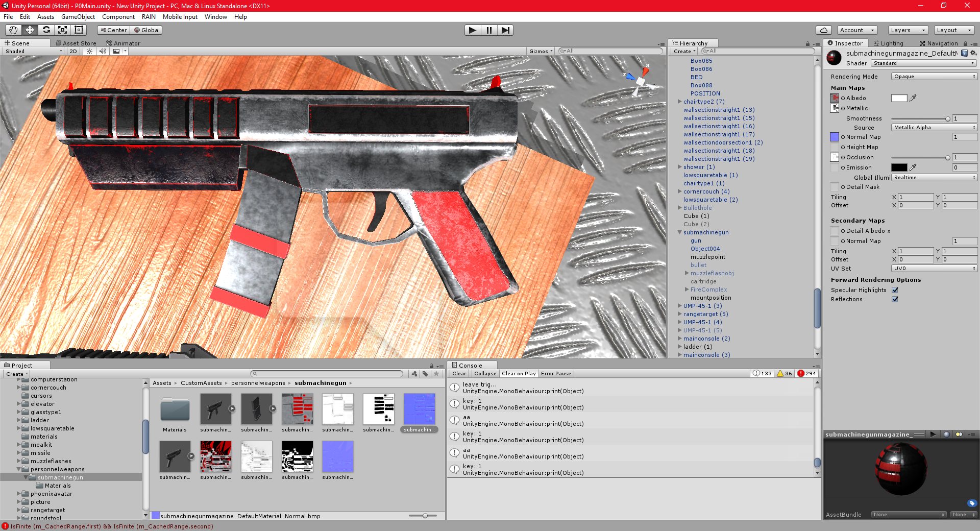Screen dimensions: 980x531
Task: Toggle scene audio speaker icon
Action: tap(103, 51)
